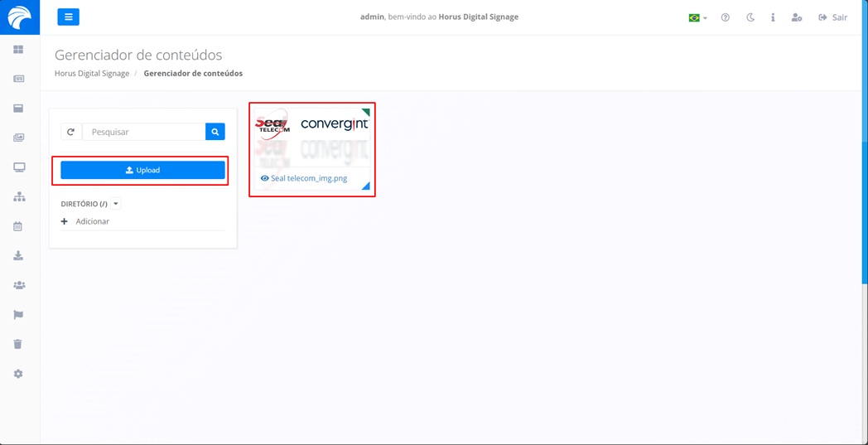Viewport: 868px width, 445px height.
Task: Open the users group icon in sidebar
Action: [x=19, y=285]
